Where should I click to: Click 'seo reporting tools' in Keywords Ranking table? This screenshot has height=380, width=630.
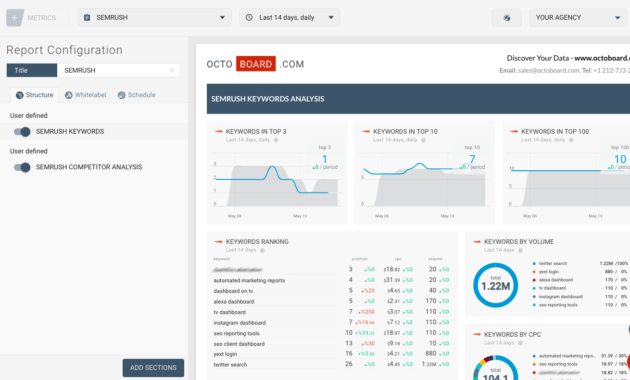coord(237,333)
